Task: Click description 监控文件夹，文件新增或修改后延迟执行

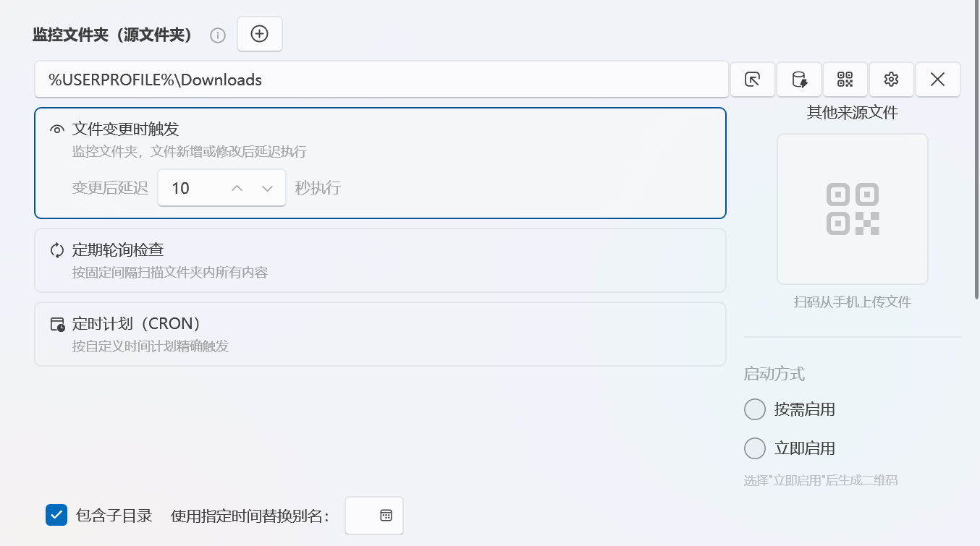Action: click(190, 152)
